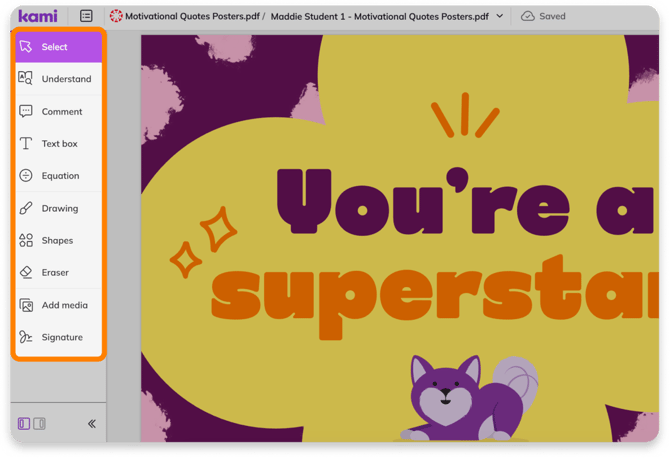This screenshot has height=458, width=670.
Task: Open the Shapes tool icon
Action: (x=26, y=240)
